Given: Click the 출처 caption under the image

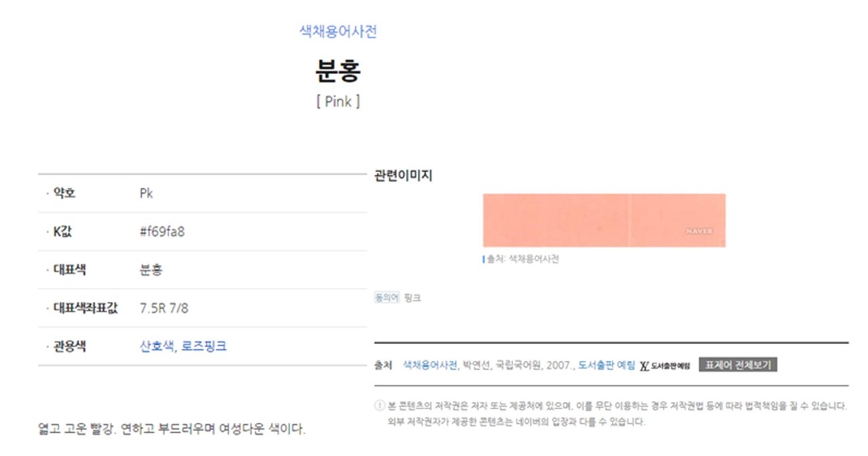Looking at the screenshot, I should tap(521, 259).
